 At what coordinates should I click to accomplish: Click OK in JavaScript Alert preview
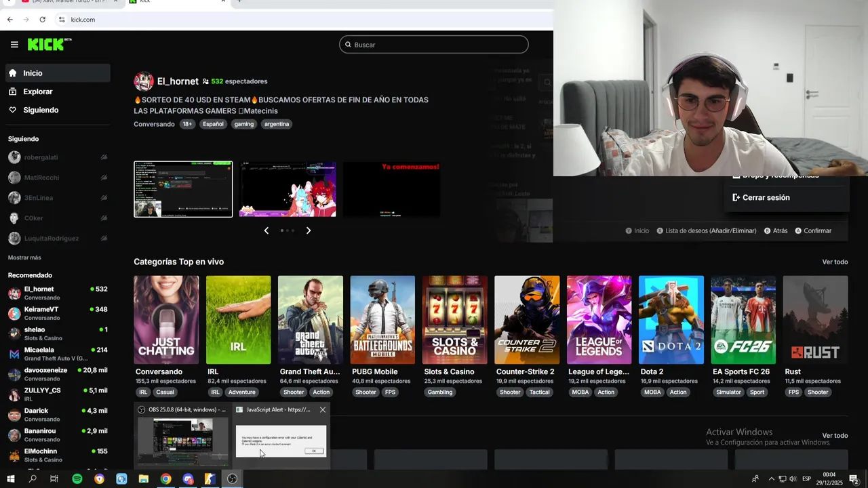coord(313,451)
